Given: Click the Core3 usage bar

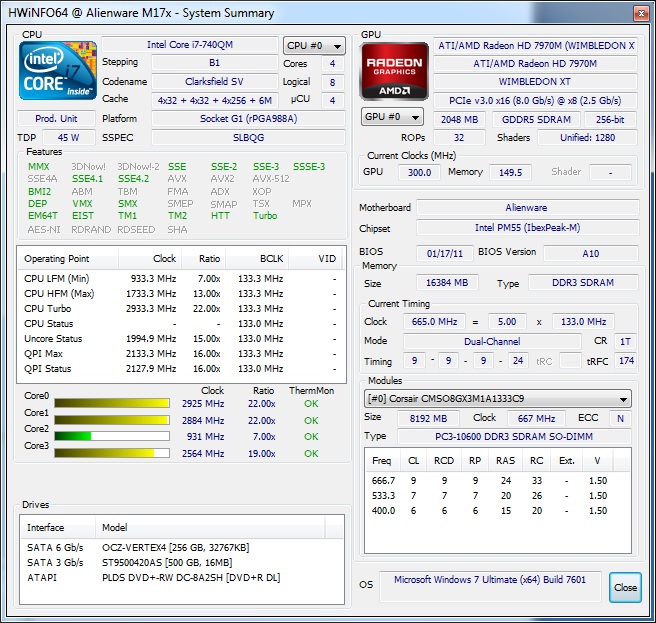Looking at the screenshot, I should (x=112, y=453).
